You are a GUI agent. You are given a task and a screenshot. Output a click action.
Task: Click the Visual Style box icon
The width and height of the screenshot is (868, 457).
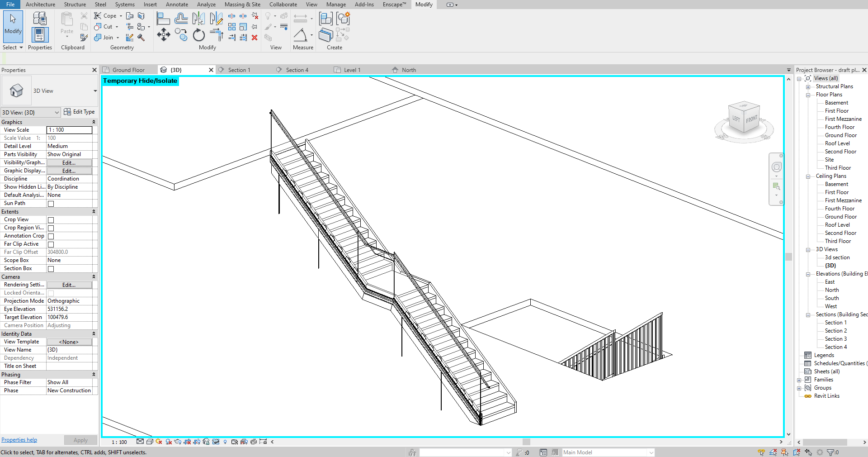click(149, 442)
